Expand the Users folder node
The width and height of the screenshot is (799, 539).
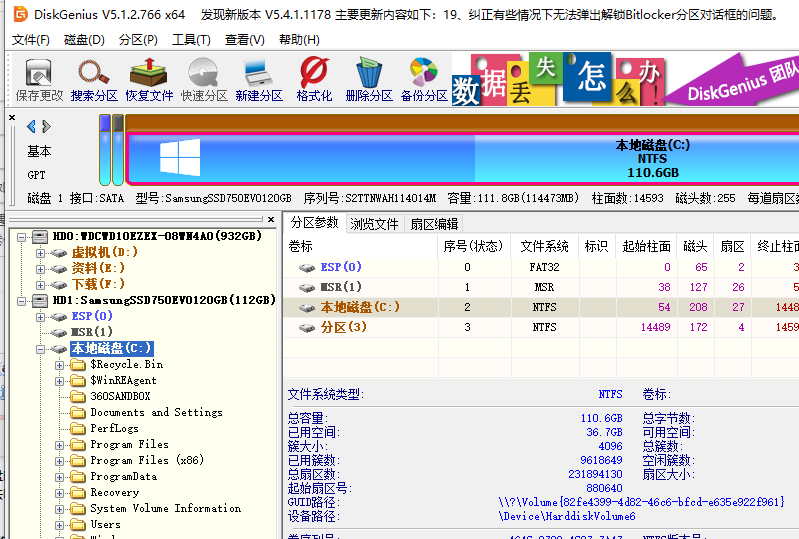tap(60, 525)
